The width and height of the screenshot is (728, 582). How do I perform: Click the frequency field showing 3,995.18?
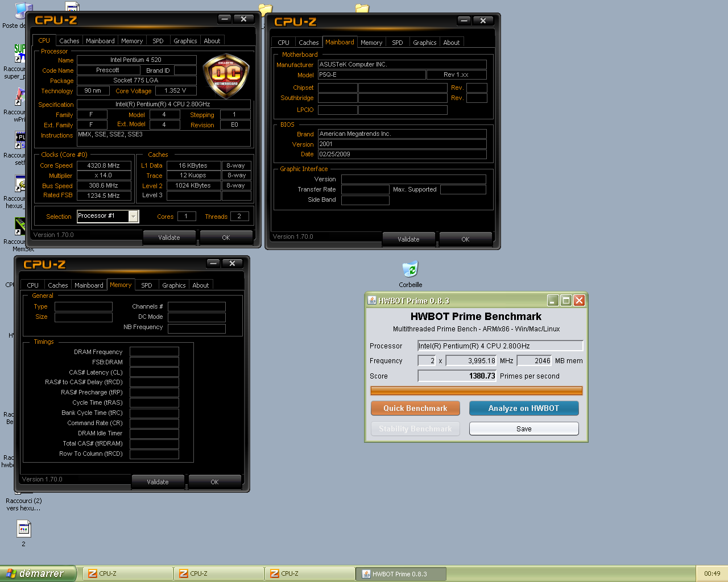471,360
